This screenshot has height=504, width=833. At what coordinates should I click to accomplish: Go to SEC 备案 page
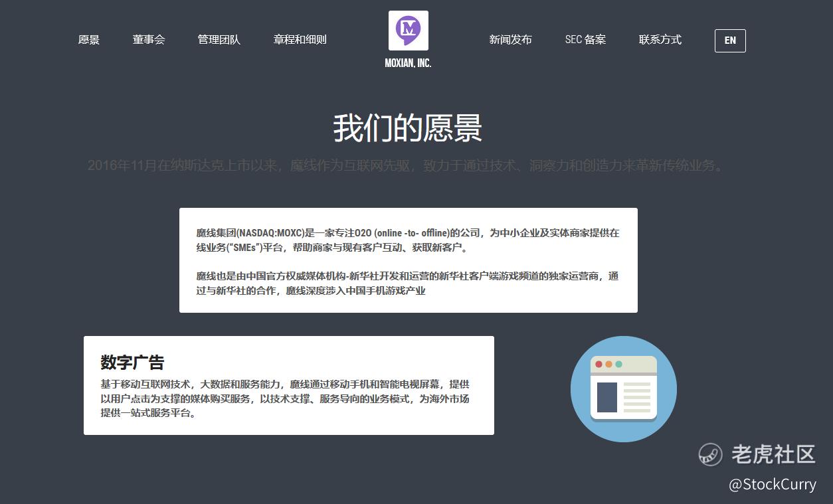coord(585,40)
